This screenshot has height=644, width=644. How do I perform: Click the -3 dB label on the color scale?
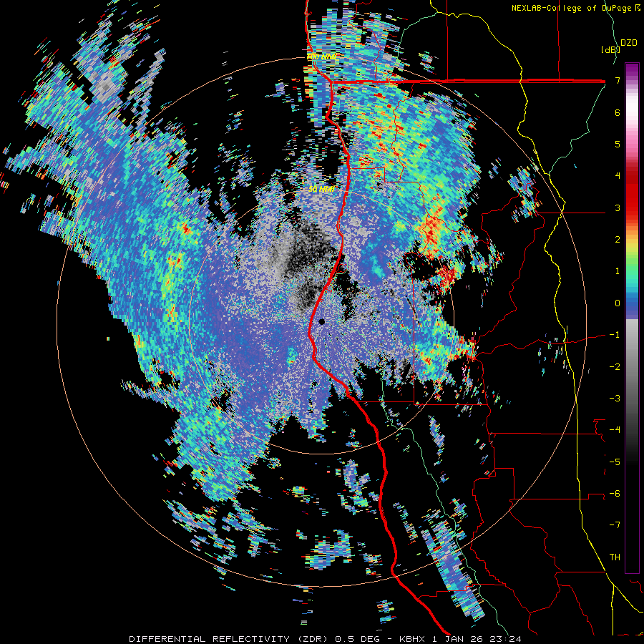(x=615, y=399)
